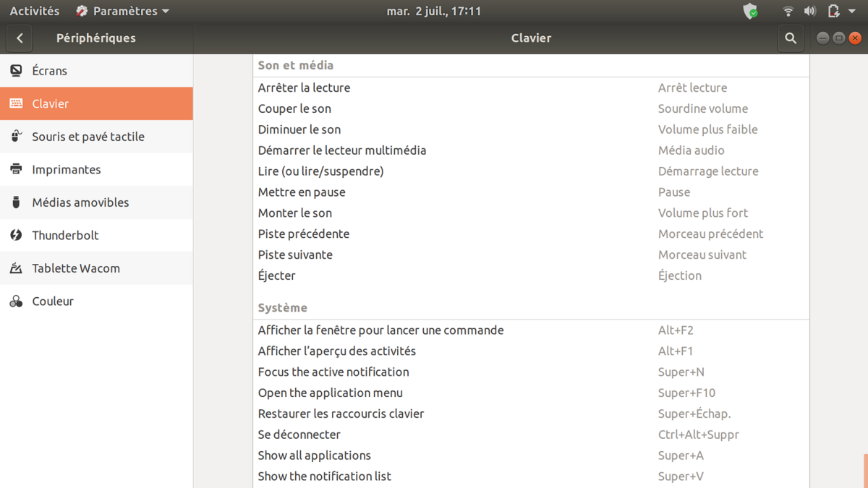Open the Thunderbolt panel
868x488 pixels.
pos(96,235)
